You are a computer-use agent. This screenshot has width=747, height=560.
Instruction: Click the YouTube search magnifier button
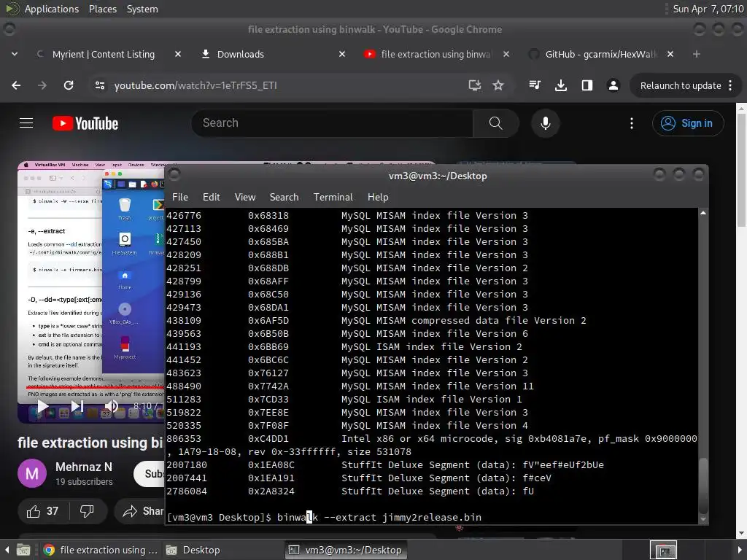(495, 123)
